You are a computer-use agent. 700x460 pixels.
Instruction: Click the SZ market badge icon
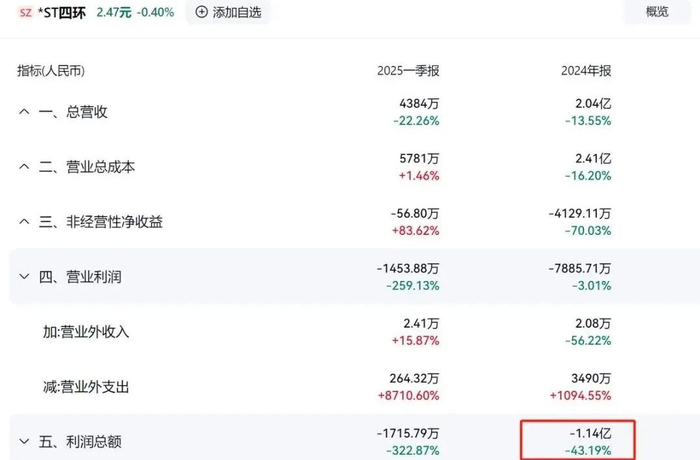point(25,12)
